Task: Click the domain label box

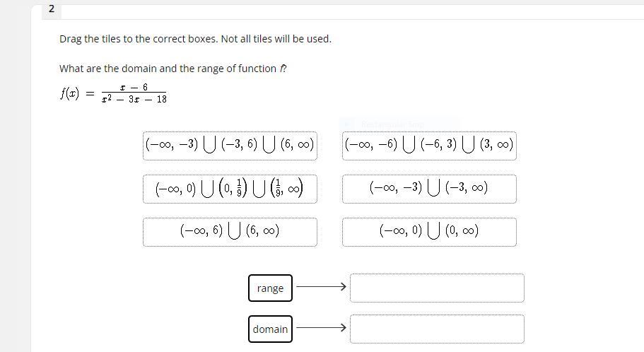Action: pos(270,329)
